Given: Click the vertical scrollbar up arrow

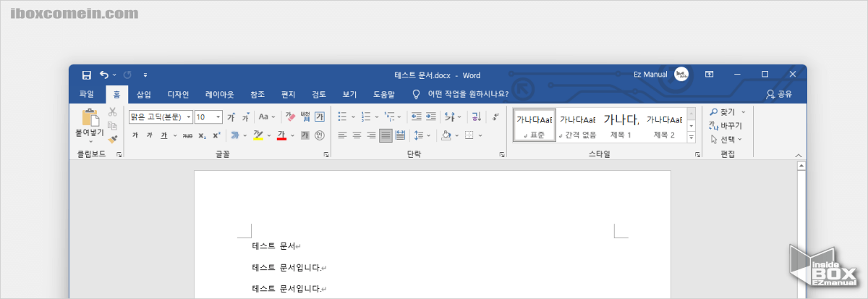Looking at the screenshot, I should pos(801,166).
